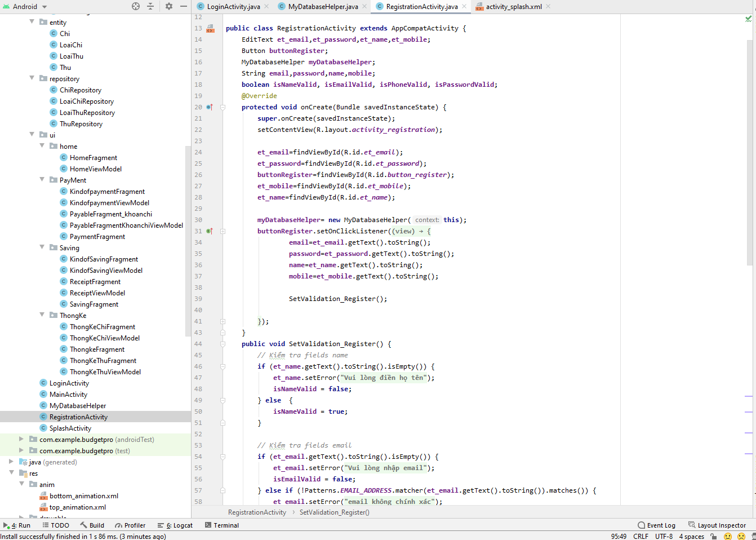Toggle the read-only lock icon
Viewport: 756px width, 540px height.
pyautogui.click(x=714, y=536)
